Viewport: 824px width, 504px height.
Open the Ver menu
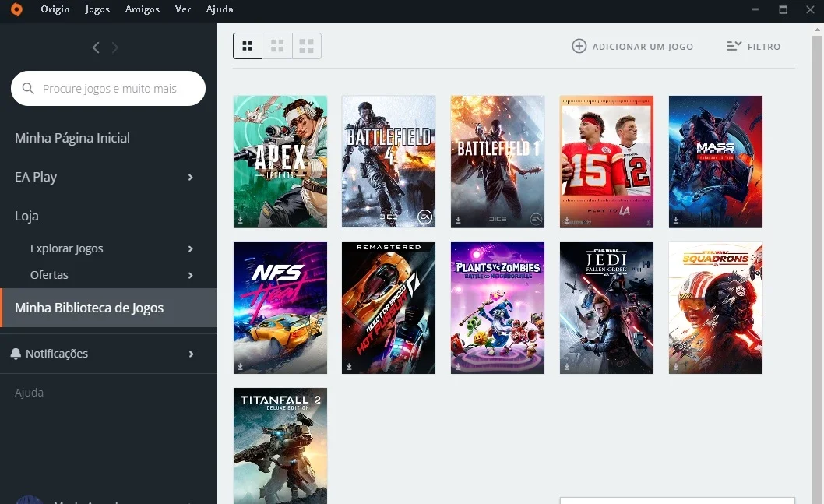(x=183, y=9)
